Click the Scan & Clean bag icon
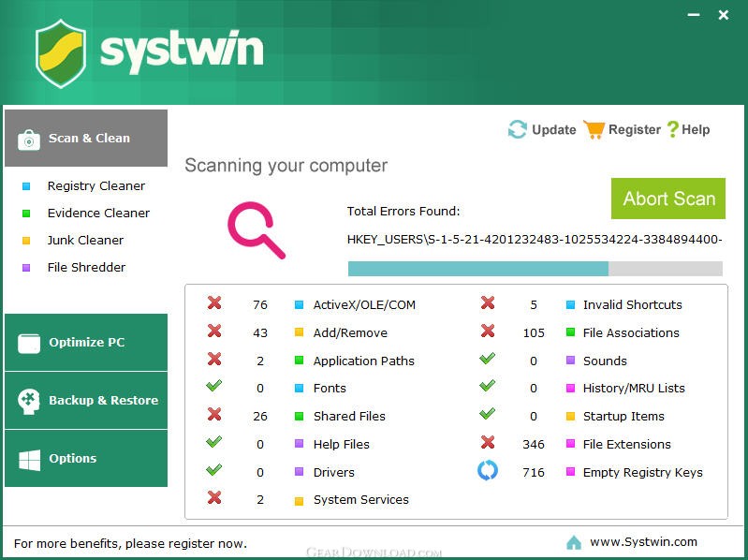 (29, 140)
